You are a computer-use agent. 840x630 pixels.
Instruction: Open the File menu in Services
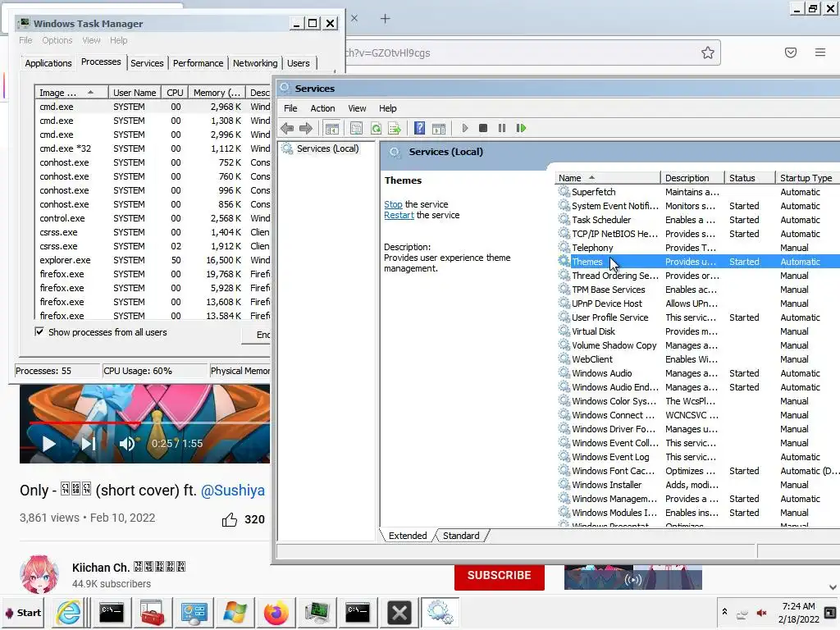(x=290, y=108)
